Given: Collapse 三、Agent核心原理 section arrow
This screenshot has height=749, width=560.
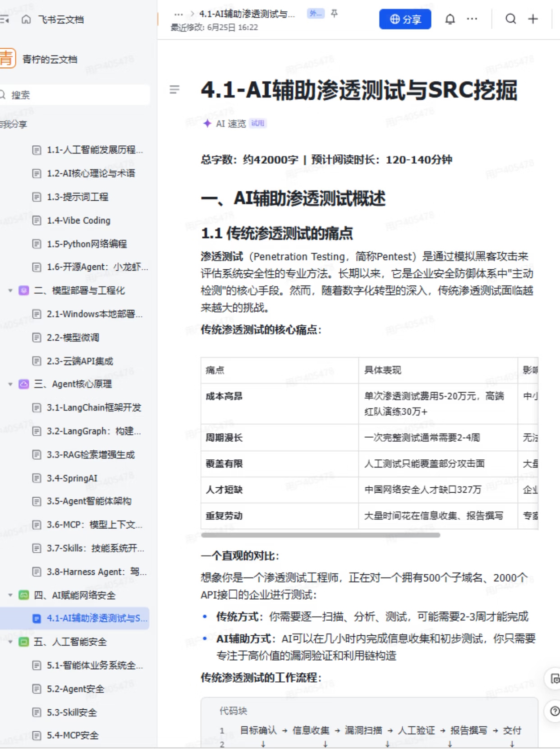Looking at the screenshot, I should (x=10, y=384).
